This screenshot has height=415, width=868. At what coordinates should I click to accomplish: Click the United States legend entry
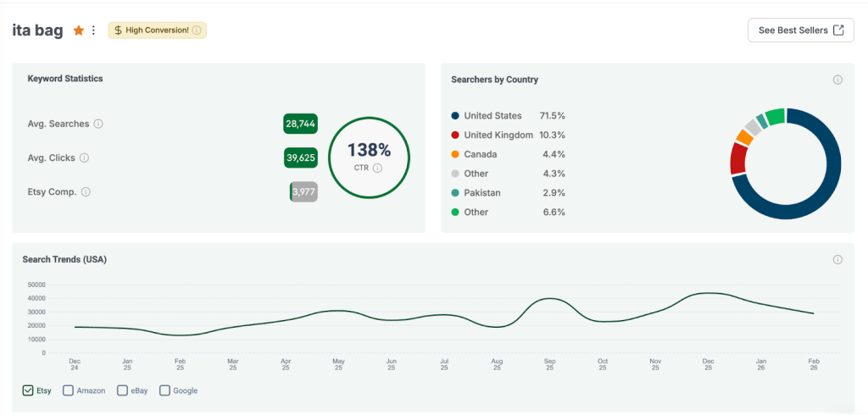(x=492, y=115)
